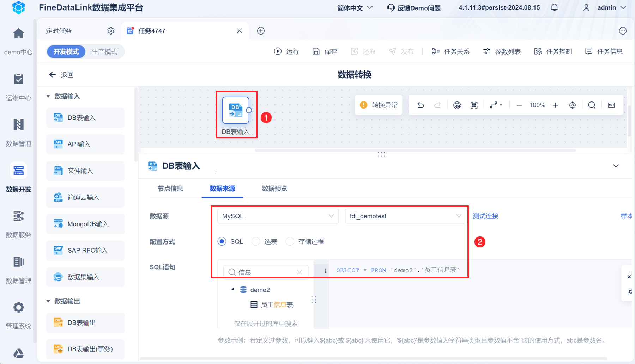Redo the canvas action
The height and width of the screenshot is (364, 635).
[437, 105]
